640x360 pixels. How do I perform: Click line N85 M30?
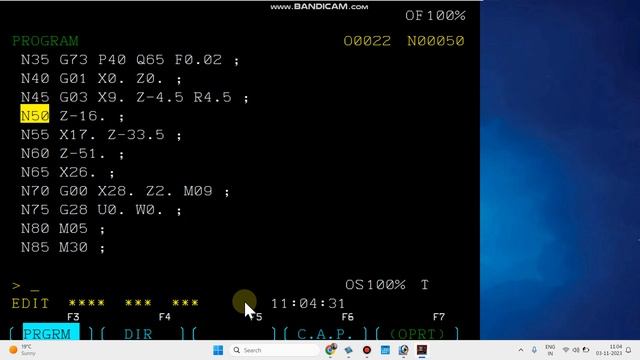(62, 248)
